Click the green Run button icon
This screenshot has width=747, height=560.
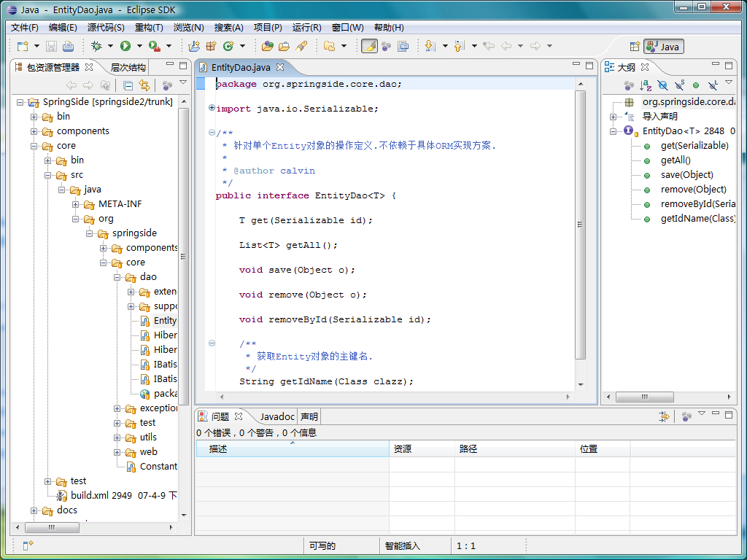point(125,46)
